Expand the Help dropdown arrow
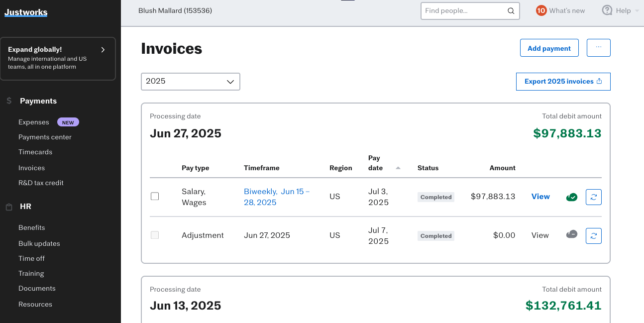This screenshot has height=323, width=644. pos(637,11)
